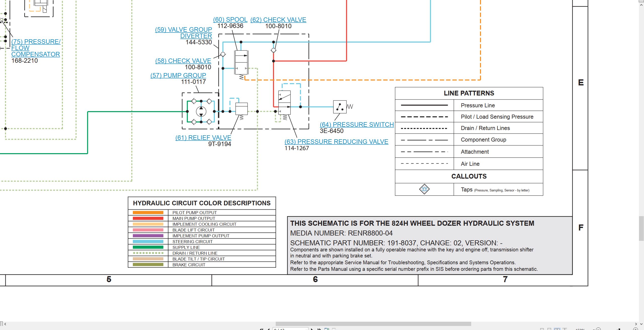Click SCHEMATIC PART NUMBER: 191-8037 line

[x=396, y=243]
